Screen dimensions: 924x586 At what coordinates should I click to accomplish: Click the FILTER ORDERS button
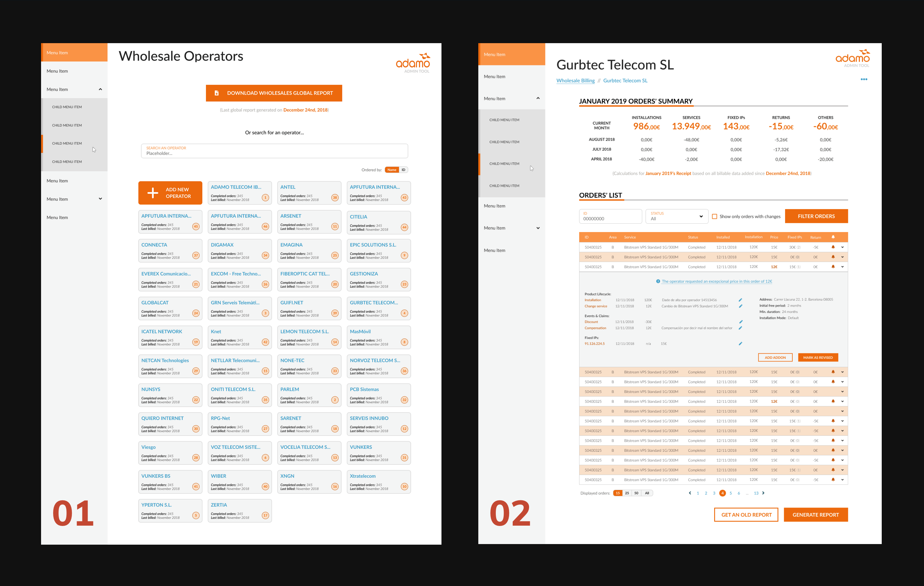(x=816, y=216)
